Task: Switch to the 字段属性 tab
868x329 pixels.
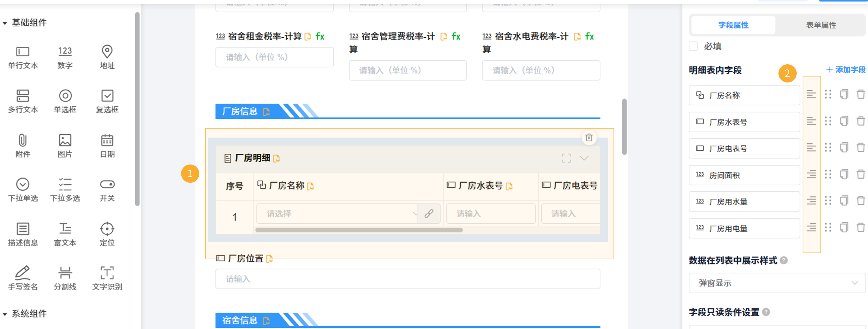Action: [733, 25]
